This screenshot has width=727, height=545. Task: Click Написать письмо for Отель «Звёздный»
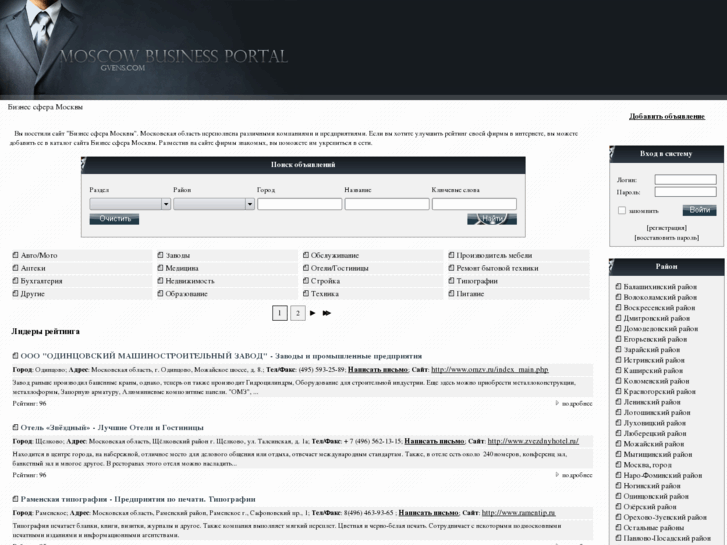point(434,441)
